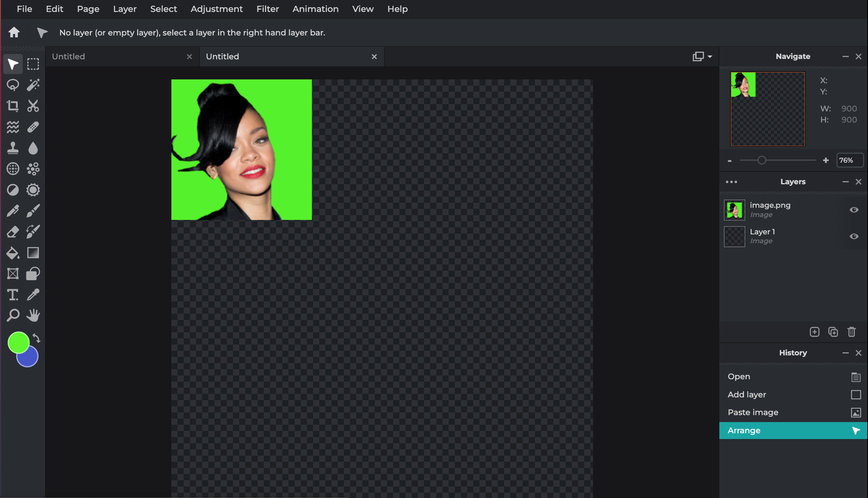The image size is (868, 498).
Task: Select the Clone Stamp tool
Action: click(x=13, y=148)
